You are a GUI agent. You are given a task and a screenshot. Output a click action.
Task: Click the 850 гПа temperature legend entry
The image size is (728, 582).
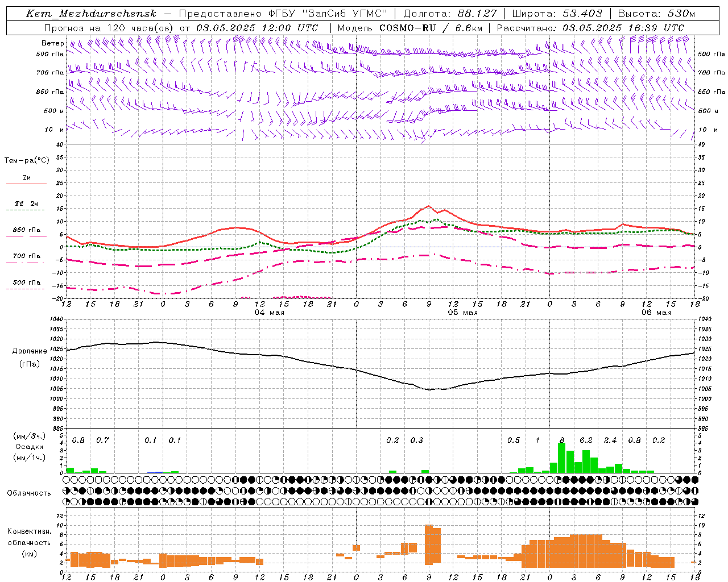[27, 230]
